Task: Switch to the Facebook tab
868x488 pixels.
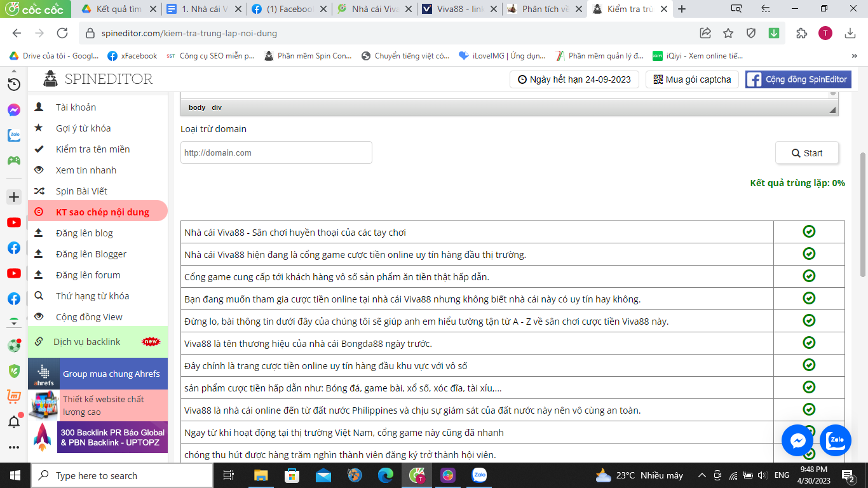Action: tap(289, 9)
